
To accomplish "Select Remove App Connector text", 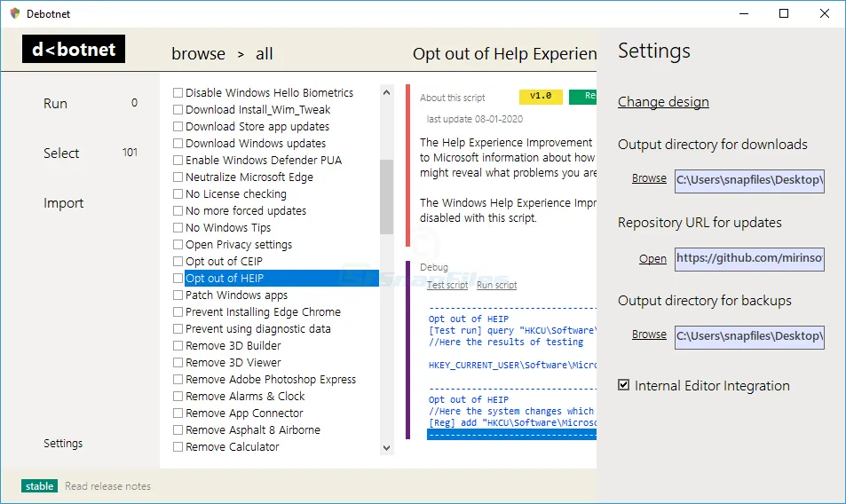I will pyautogui.click(x=244, y=413).
